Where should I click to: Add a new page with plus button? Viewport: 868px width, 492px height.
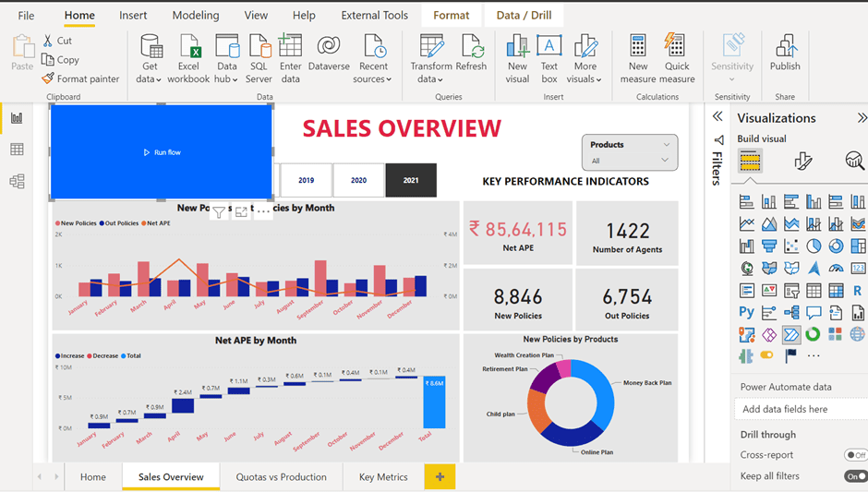[440, 477]
